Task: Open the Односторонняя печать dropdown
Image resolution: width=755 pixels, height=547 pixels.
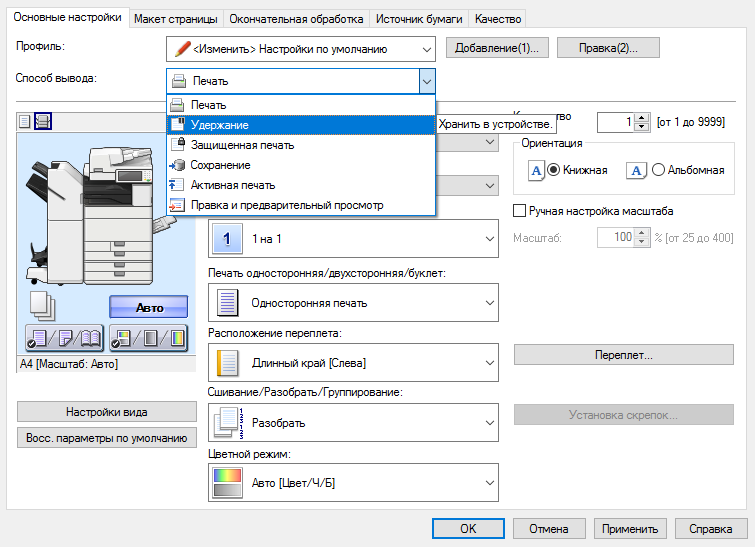Action: (353, 303)
